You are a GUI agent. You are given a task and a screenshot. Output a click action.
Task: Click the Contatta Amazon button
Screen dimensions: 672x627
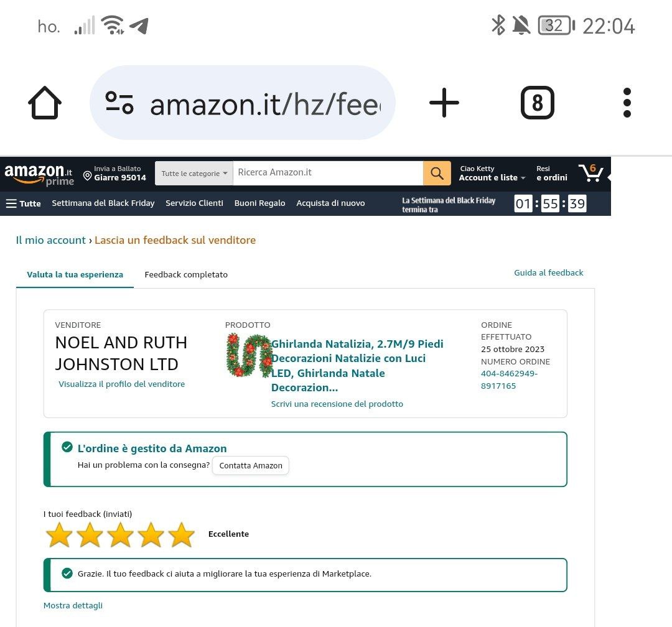(x=251, y=465)
